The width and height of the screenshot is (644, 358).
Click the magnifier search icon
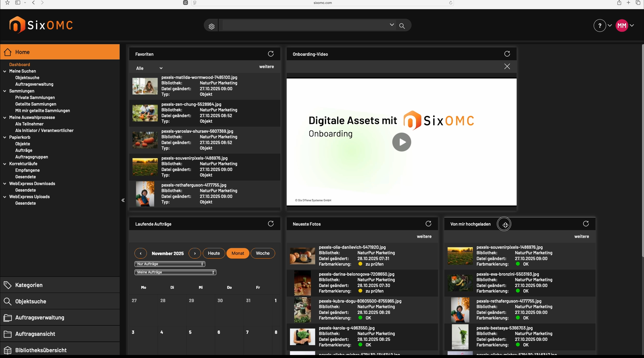click(402, 26)
